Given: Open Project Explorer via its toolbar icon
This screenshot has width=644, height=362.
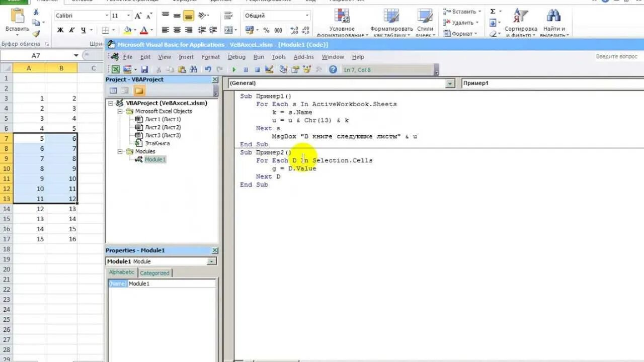Looking at the screenshot, I should click(283, 69).
